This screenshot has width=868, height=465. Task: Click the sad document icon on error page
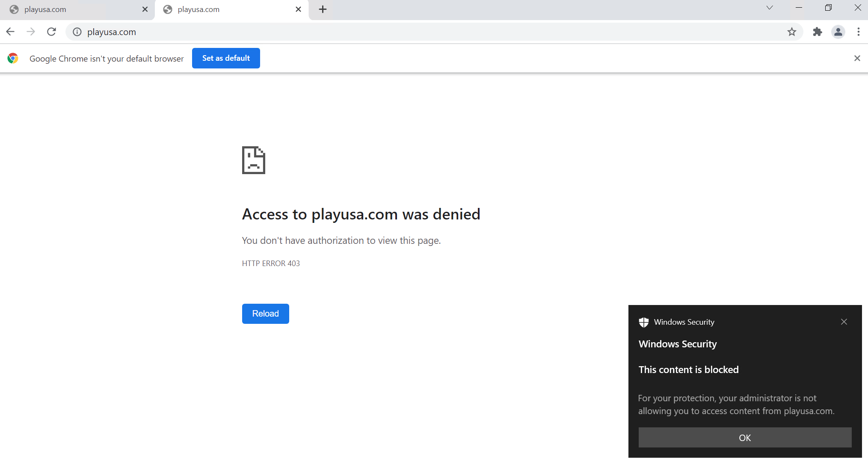(x=253, y=160)
